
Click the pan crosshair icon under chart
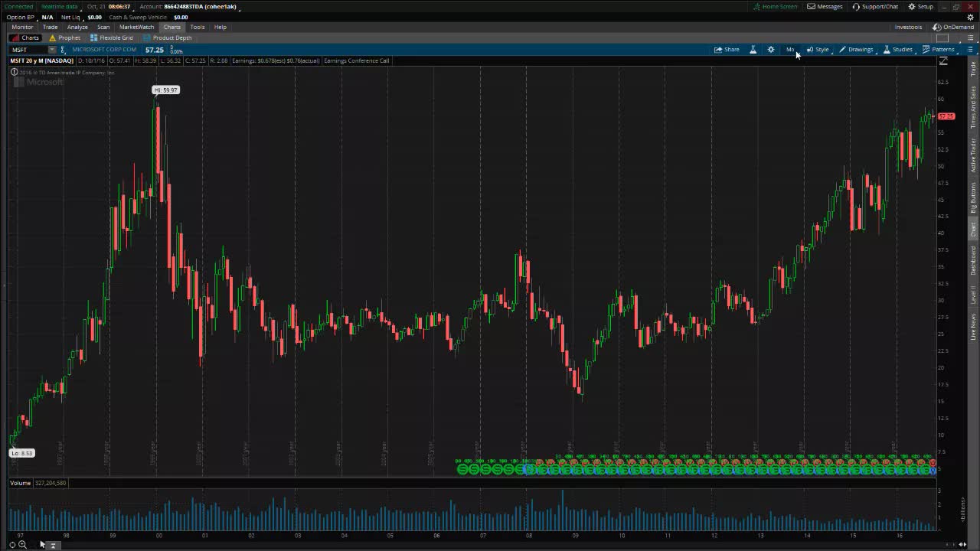click(12, 544)
